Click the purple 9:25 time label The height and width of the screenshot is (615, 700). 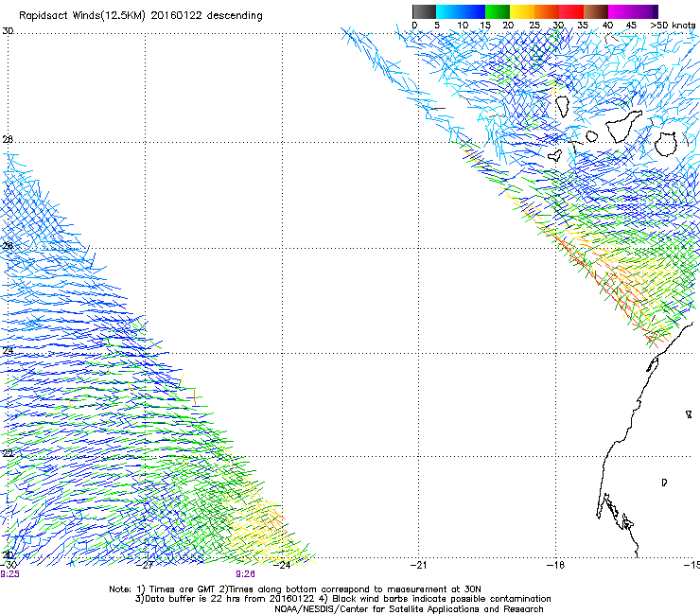pyautogui.click(x=9, y=574)
